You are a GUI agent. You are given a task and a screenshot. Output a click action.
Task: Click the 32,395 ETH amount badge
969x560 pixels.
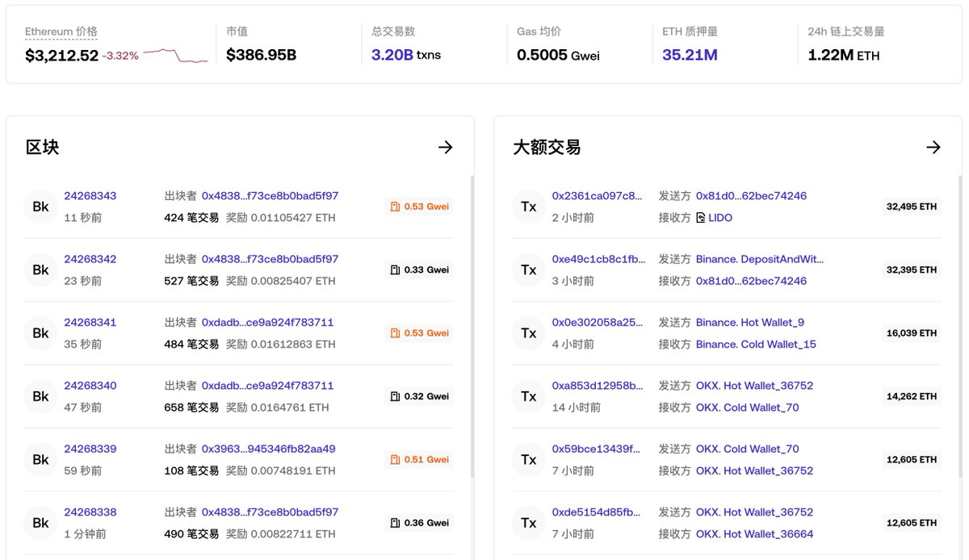coord(912,270)
